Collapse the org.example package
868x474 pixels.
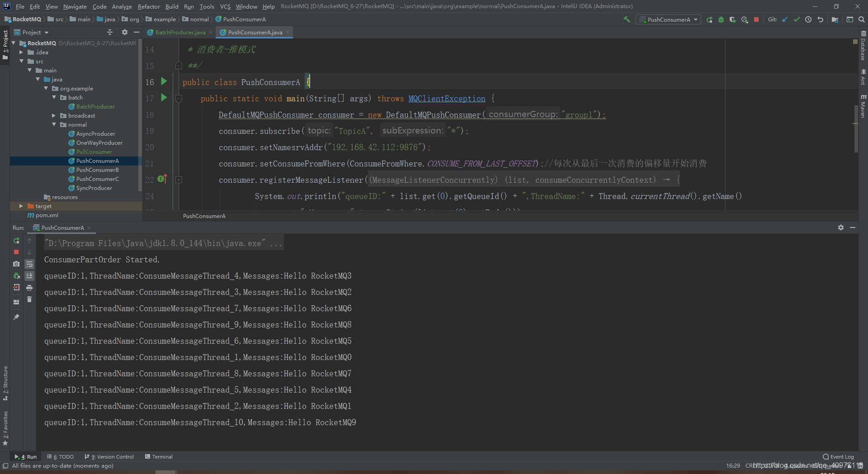point(46,88)
